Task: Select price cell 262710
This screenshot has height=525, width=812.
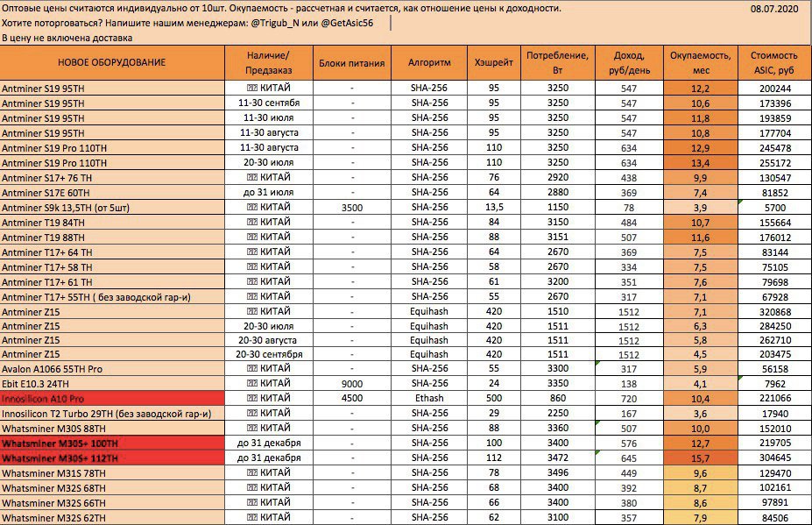Action: (x=774, y=340)
